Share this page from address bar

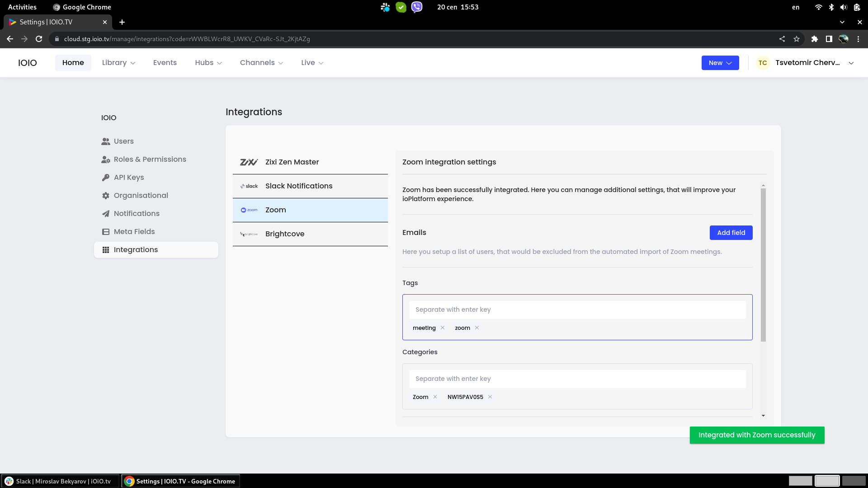[782, 39]
